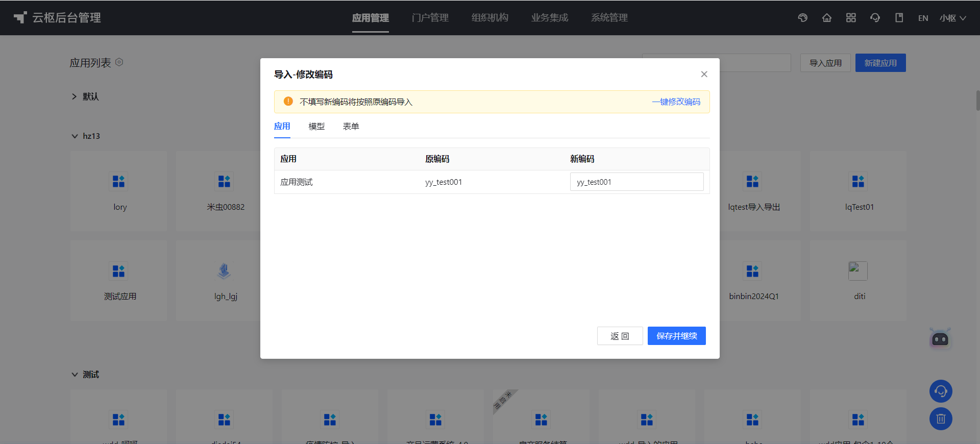Click the 应用 column header in table
The width and height of the screenshot is (980, 444).
[288, 159]
